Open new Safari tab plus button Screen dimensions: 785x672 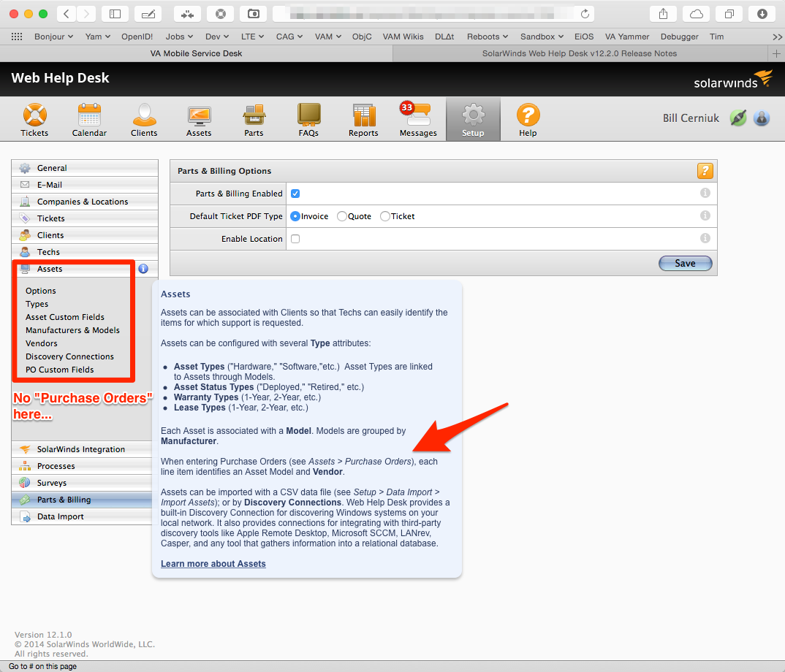pos(776,53)
